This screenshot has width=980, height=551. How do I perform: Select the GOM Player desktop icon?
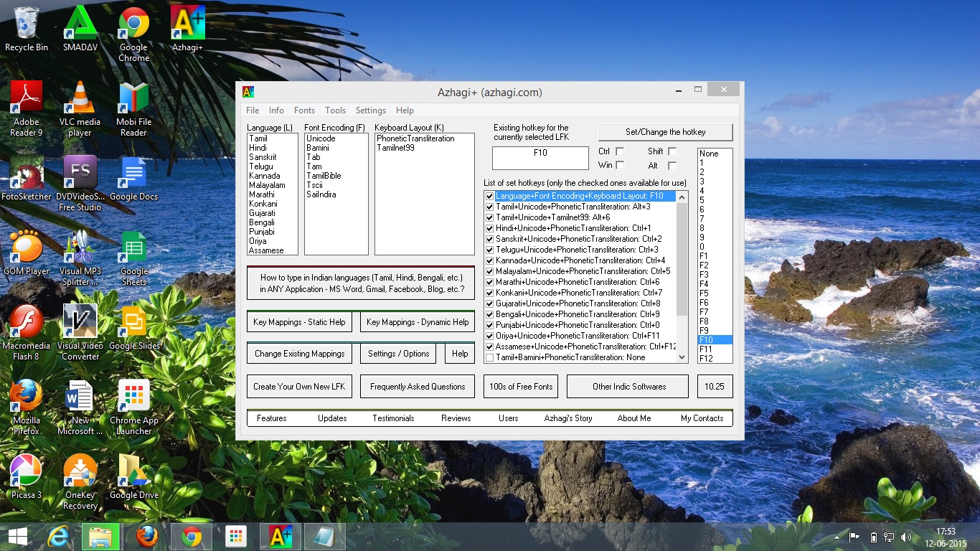click(x=27, y=253)
